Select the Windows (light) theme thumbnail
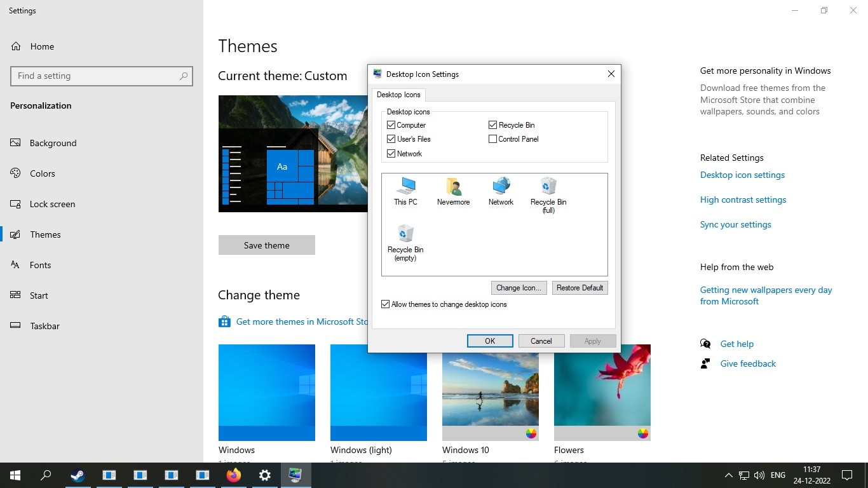This screenshot has height=488, width=868. click(379, 393)
